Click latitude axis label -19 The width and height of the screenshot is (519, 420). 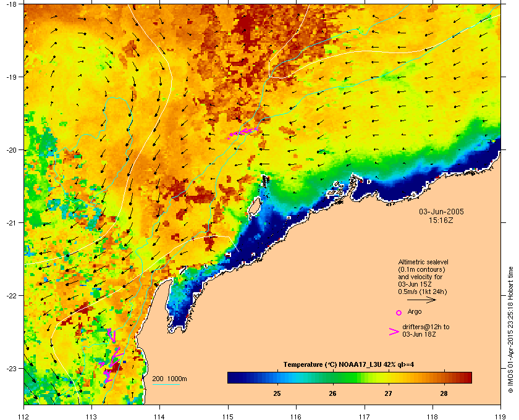coord(12,77)
